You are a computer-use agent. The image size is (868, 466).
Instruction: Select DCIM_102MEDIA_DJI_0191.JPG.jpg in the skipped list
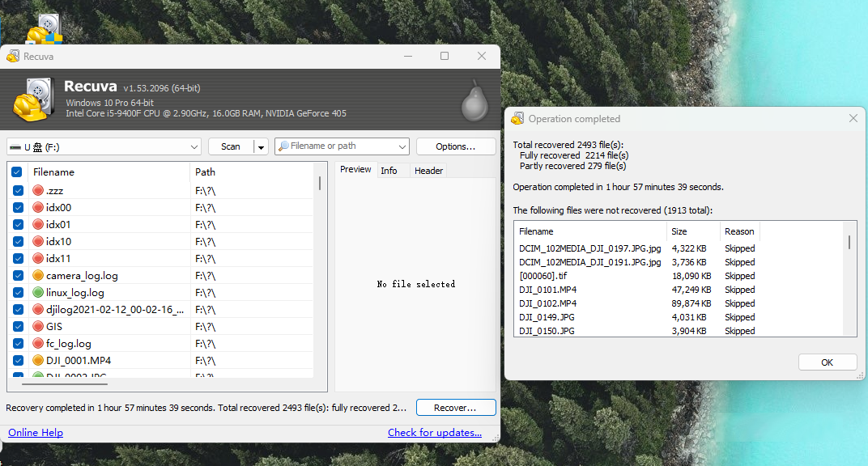point(590,262)
